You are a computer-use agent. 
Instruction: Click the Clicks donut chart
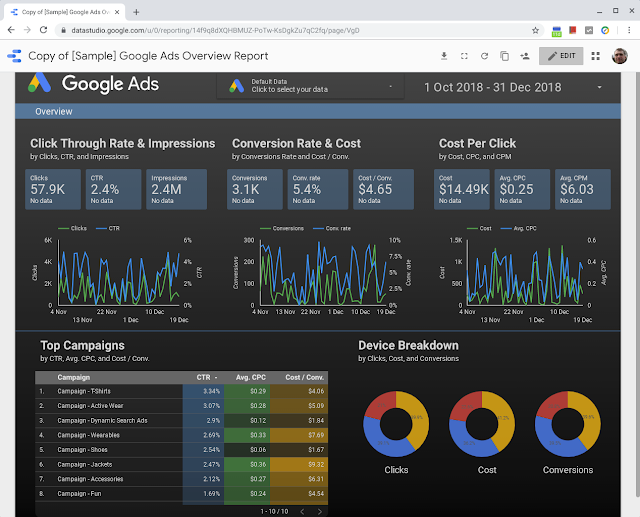[x=396, y=424]
